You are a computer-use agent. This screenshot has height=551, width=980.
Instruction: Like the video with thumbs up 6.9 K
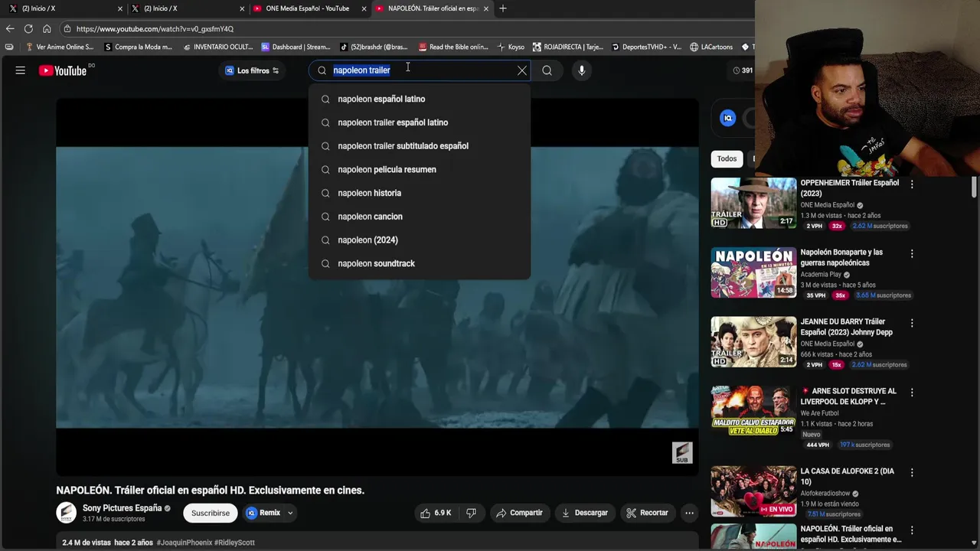pos(436,513)
